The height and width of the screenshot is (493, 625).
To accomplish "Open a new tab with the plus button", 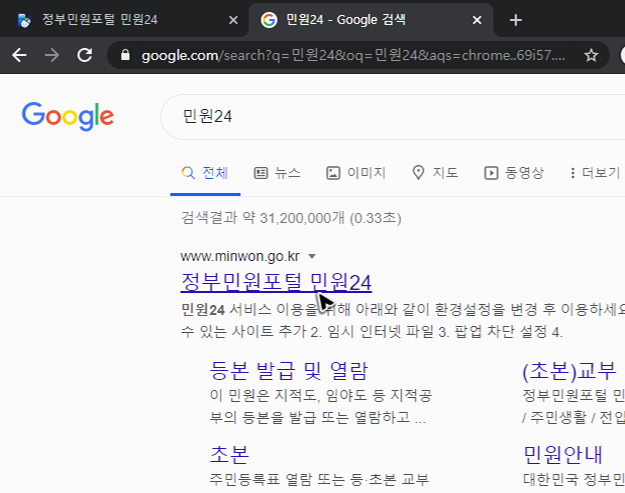I will [x=515, y=20].
